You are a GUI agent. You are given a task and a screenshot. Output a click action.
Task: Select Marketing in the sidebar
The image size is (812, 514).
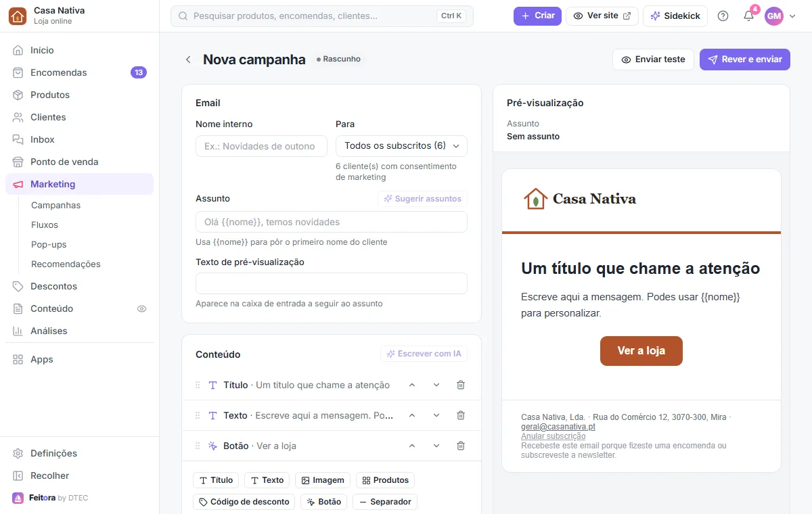point(80,184)
